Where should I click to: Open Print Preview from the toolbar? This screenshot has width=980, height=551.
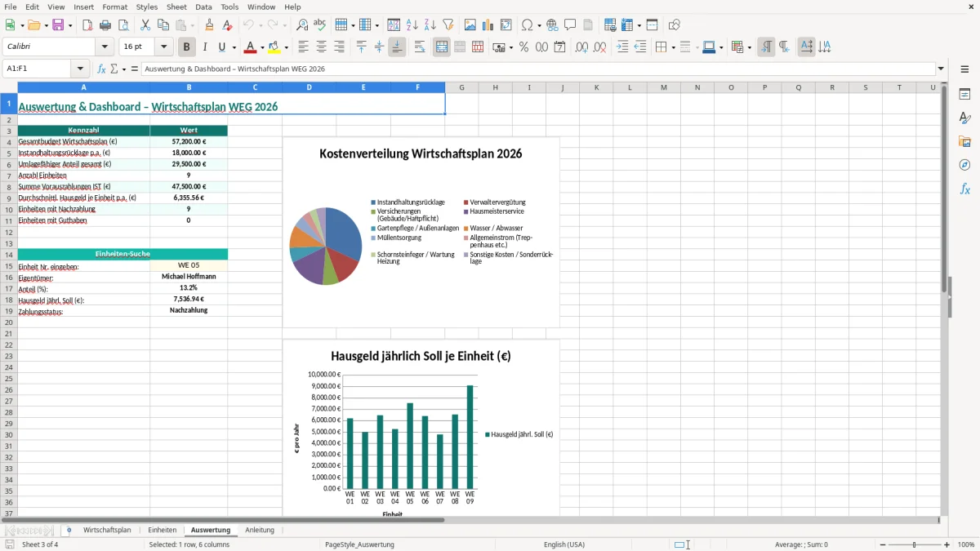point(123,25)
